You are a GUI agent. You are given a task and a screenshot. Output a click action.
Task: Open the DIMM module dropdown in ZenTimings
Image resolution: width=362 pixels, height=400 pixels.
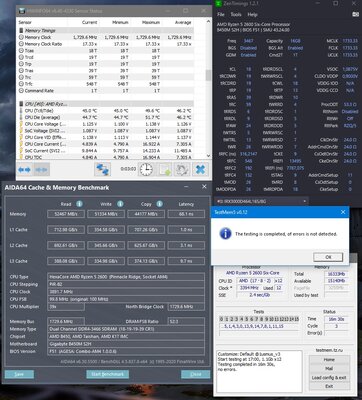click(x=262, y=201)
